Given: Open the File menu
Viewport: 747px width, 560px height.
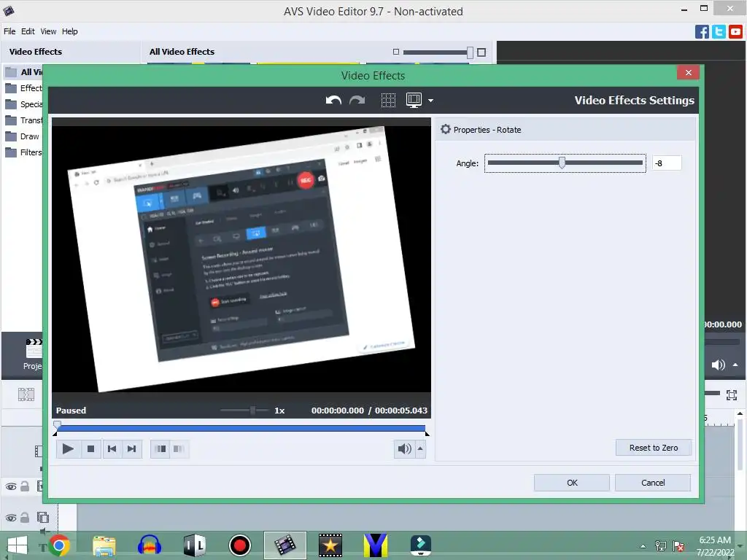Looking at the screenshot, I should [9, 31].
